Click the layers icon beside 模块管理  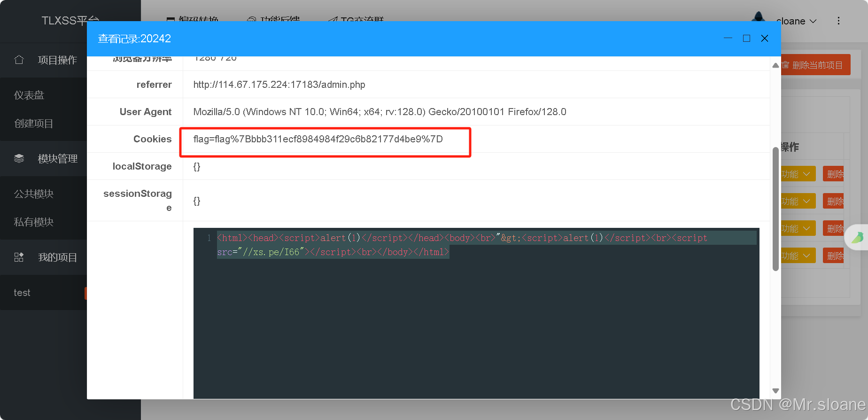point(19,159)
